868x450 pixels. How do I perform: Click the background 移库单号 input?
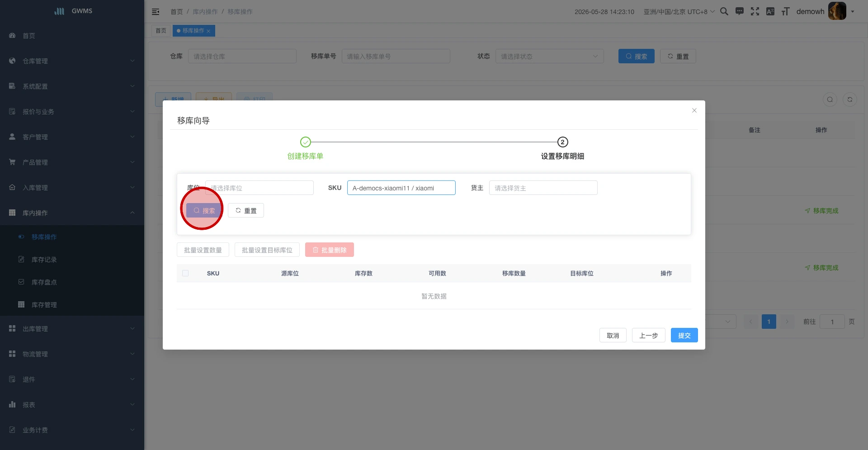point(396,56)
